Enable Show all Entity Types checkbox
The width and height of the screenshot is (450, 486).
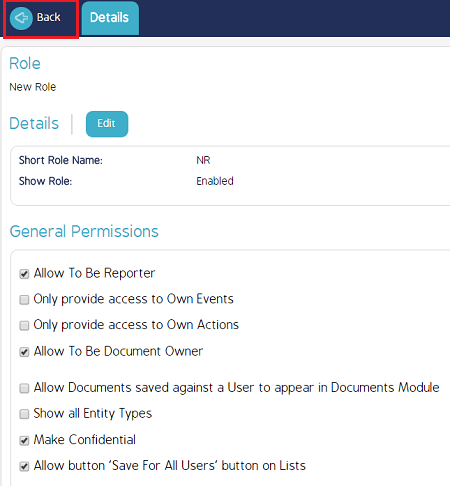(x=24, y=414)
